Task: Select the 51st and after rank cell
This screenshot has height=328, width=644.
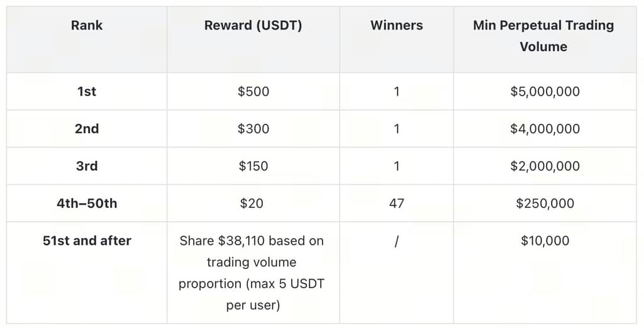Action: click(87, 241)
